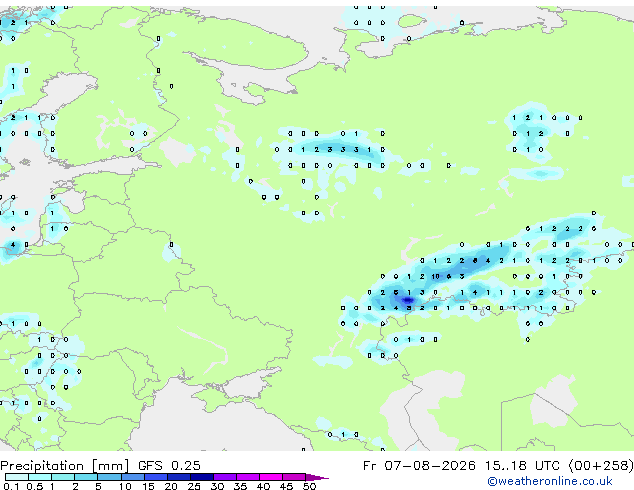634x490 pixels.
Task: Click the '15..18 UTC' time text
Action: (x=523, y=466)
